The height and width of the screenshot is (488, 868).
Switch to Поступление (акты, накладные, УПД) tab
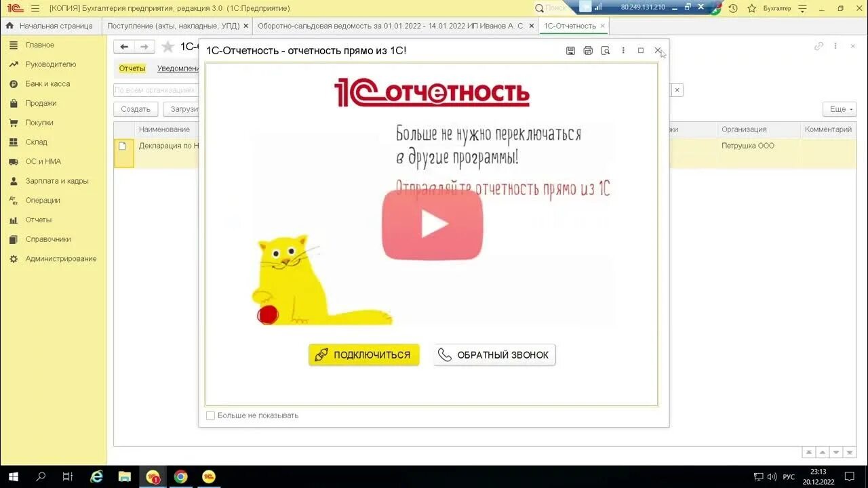coord(173,26)
